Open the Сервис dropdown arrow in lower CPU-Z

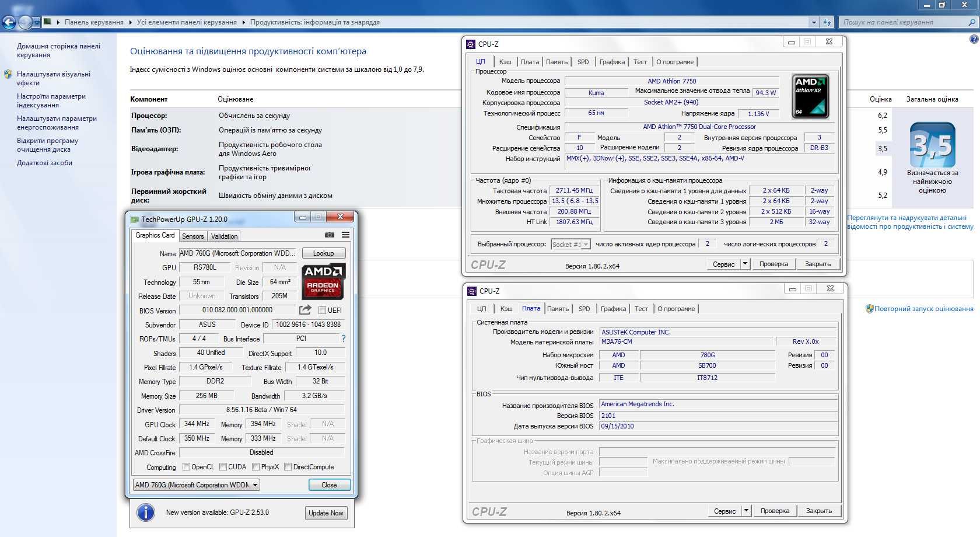tap(746, 511)
